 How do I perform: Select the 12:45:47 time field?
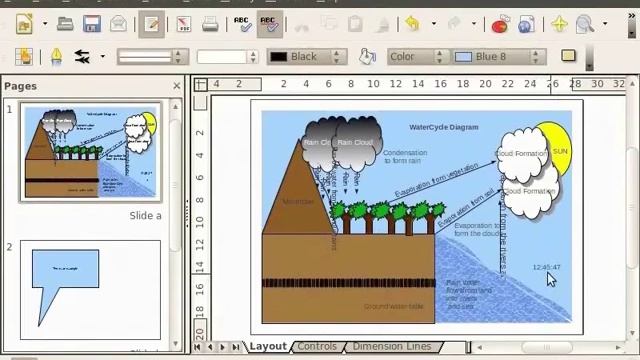[x=547, y=267]
